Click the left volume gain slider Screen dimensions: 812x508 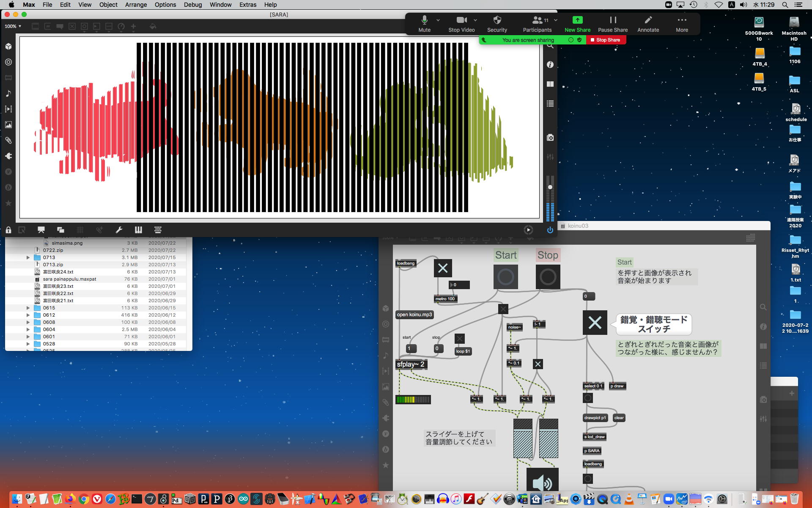click(523, 439)
